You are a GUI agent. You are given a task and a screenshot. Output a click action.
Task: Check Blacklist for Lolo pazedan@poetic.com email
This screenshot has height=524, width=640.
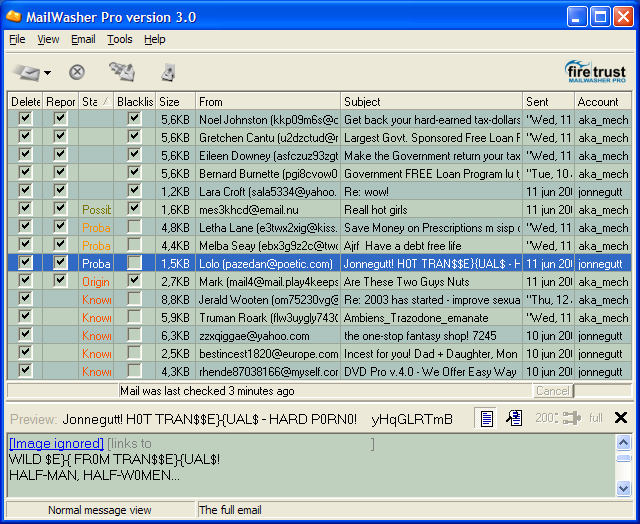coord(134,263)
